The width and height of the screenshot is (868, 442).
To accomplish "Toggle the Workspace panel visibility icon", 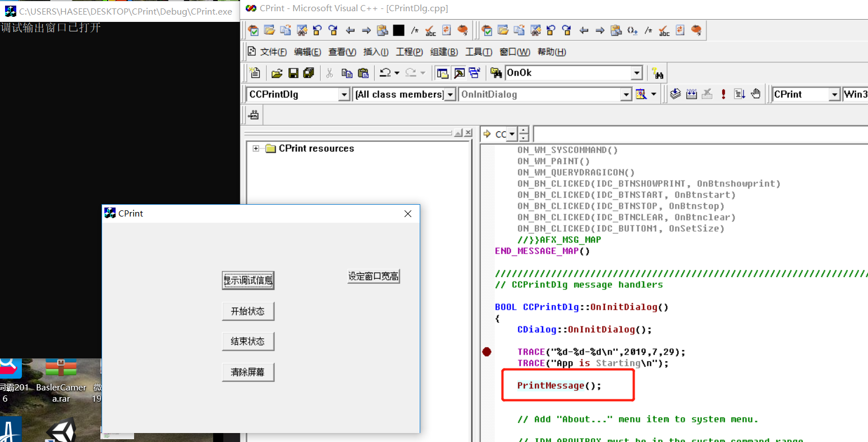I will point(443,73).
